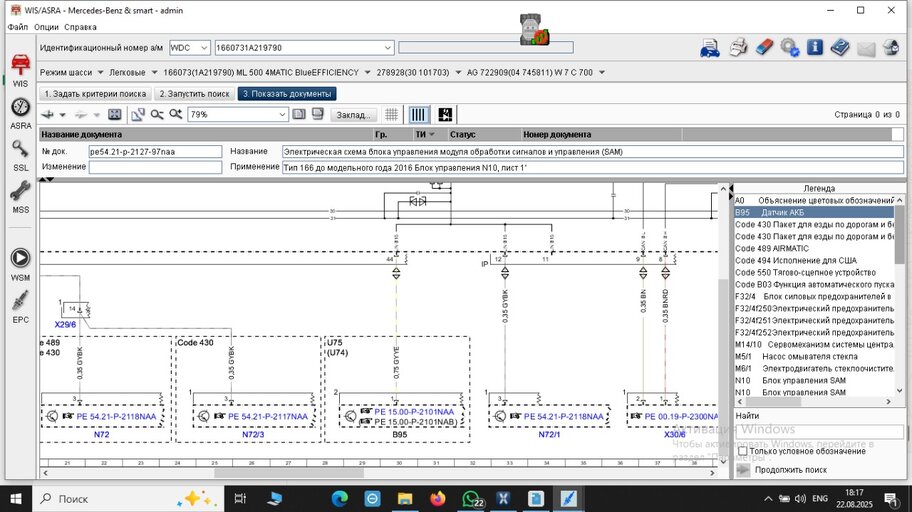
Task: Click the network globe icon at far right
Action: (x=891, y=47)
